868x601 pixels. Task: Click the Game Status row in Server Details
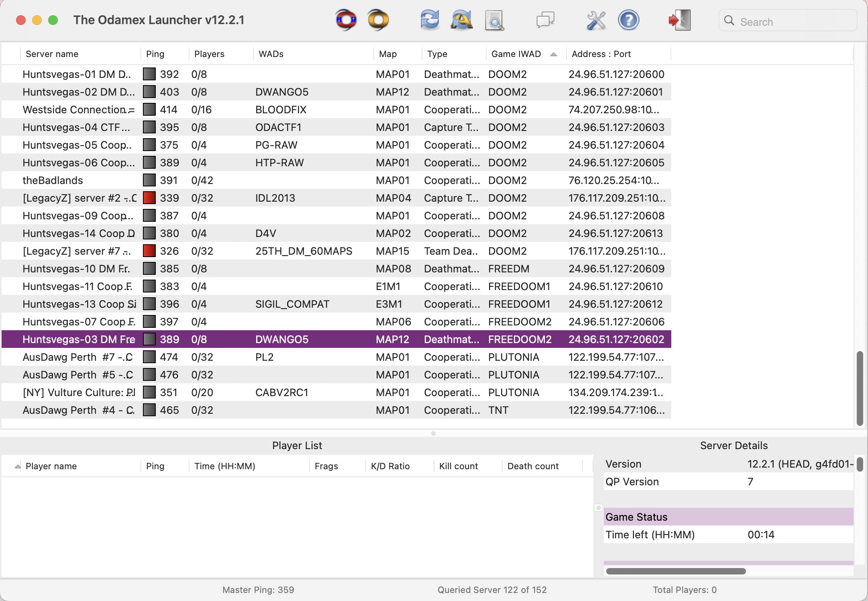[x=728, y=517]
